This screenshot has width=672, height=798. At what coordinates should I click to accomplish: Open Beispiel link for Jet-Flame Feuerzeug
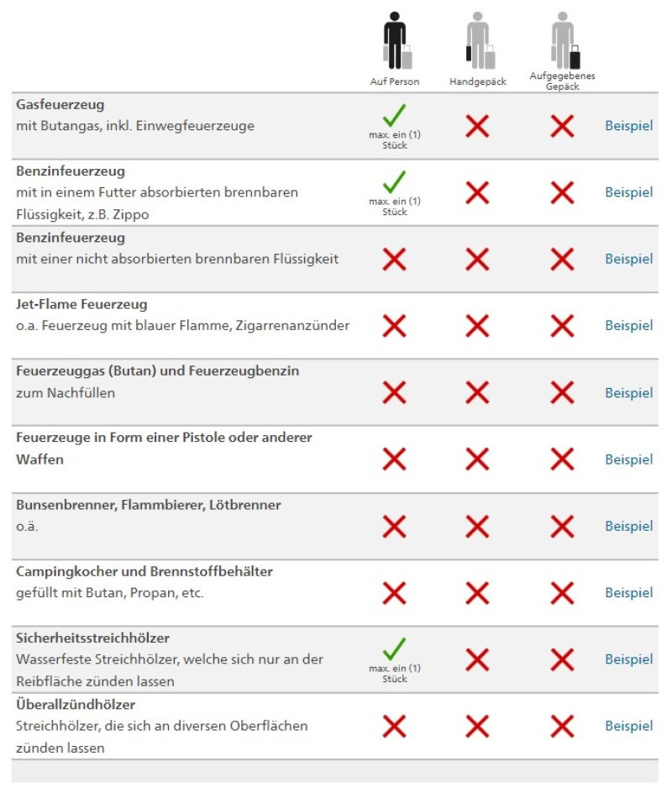628,326
